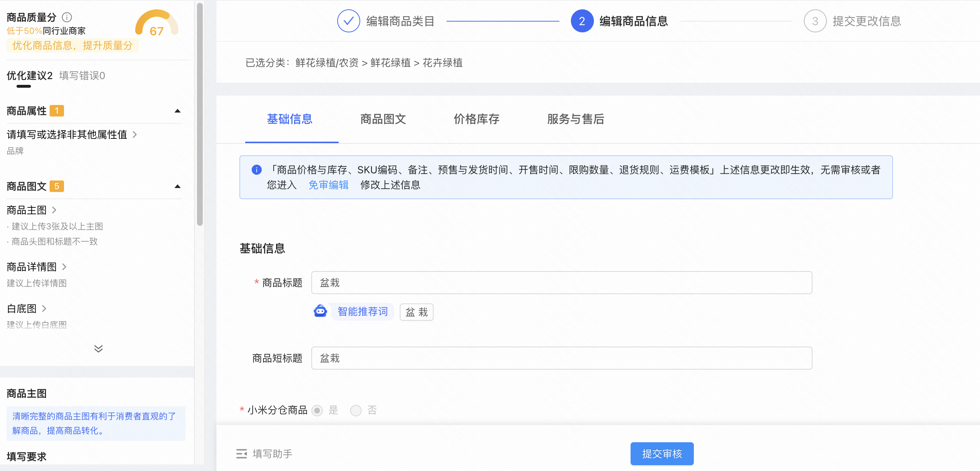Click the orange badge 1 next to 商品属性
980x471 pixels.
[x=57, y=111]
